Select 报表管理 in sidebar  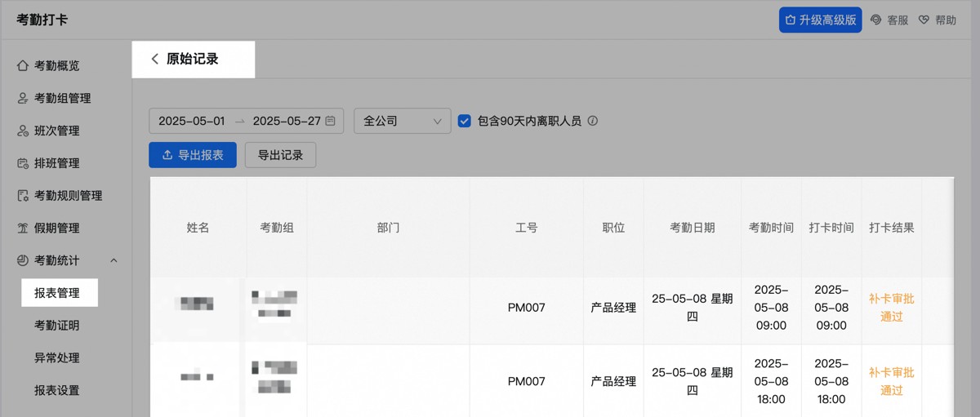pyautogui.click(x=57, y=293)
